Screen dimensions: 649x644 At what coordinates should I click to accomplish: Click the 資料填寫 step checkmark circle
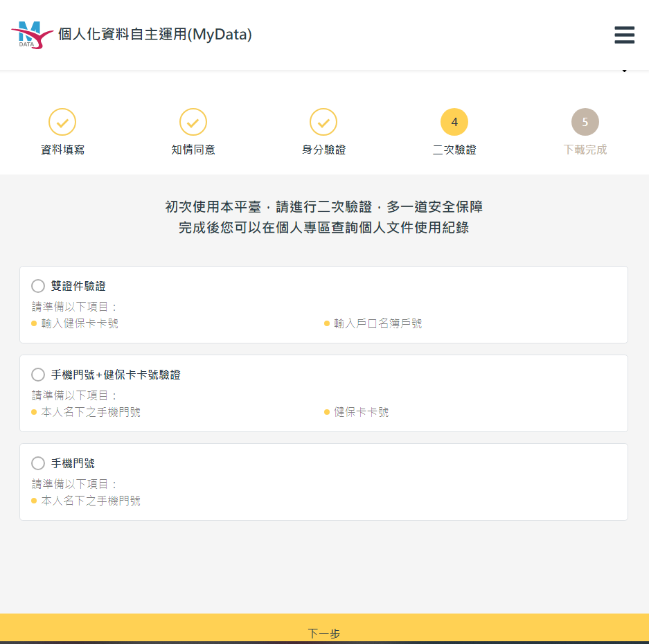[x=62, y=122]
